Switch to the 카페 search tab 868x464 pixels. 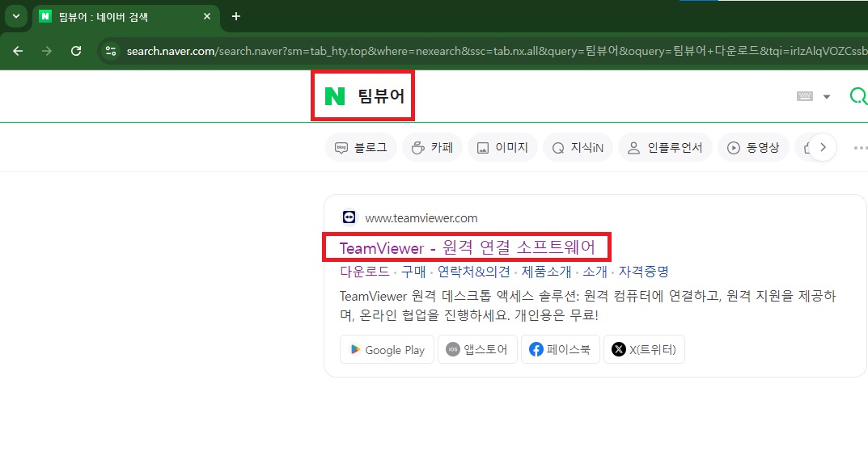432,148
